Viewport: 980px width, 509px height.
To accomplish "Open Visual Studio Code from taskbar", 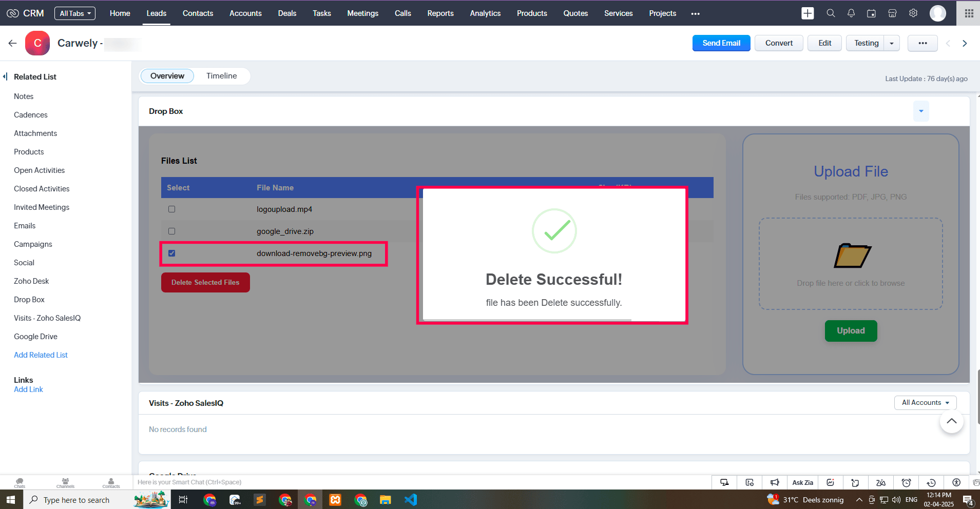I will (411, 500).
